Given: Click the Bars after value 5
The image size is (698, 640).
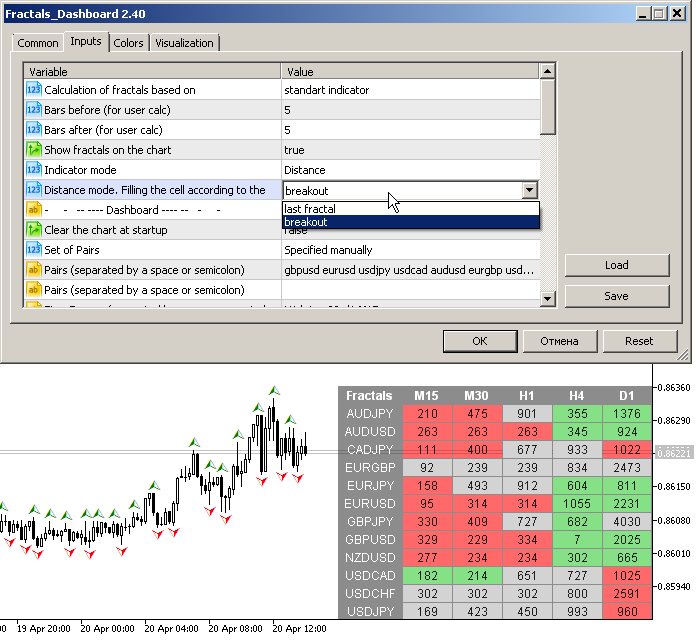Looking at the screenshot, I should click(411, 130).
